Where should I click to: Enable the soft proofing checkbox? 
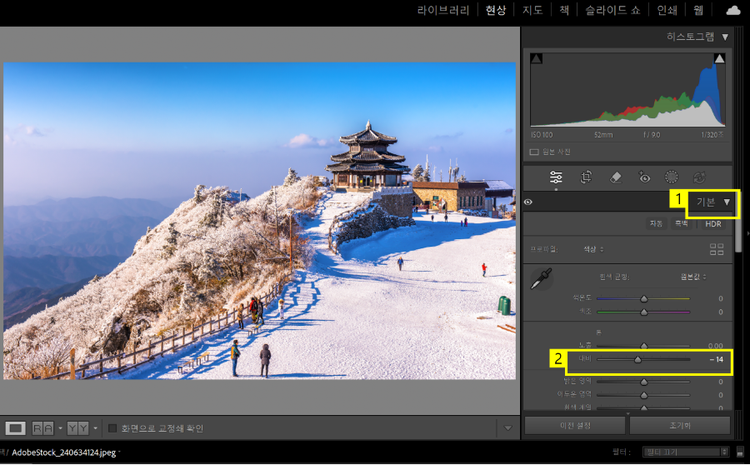pos(112,428)
